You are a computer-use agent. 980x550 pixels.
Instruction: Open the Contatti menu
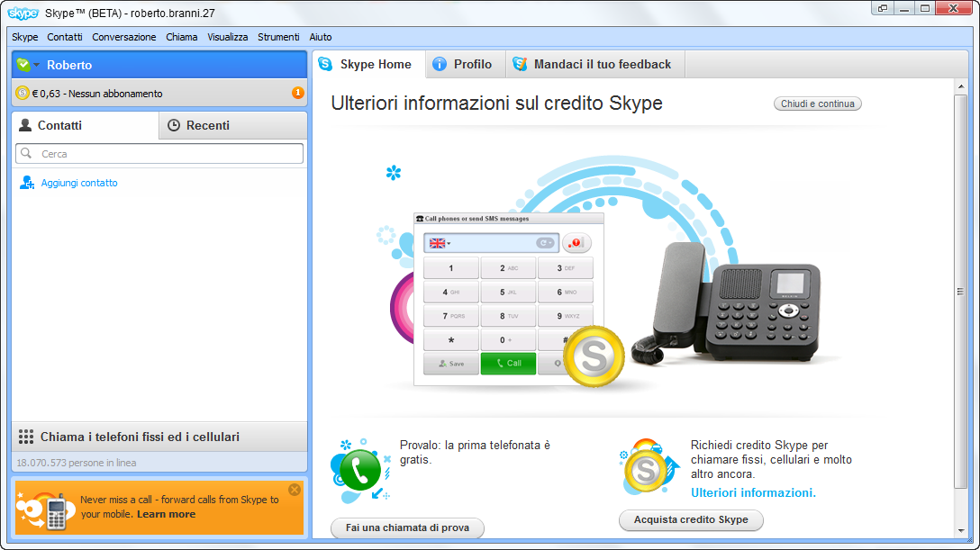65,37
